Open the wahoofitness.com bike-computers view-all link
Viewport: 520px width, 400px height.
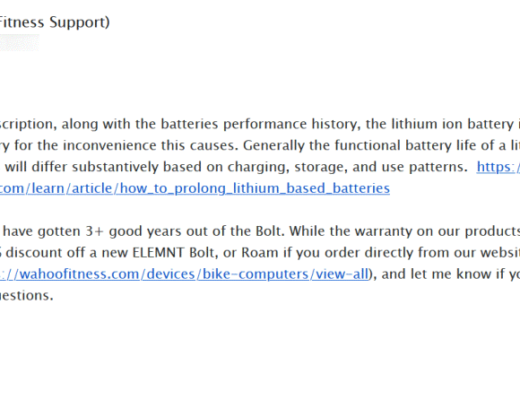point(184,274)
